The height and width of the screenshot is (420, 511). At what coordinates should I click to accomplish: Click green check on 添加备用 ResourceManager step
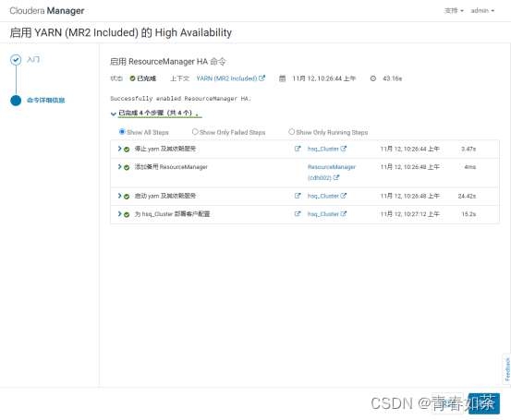click(127, 167)
